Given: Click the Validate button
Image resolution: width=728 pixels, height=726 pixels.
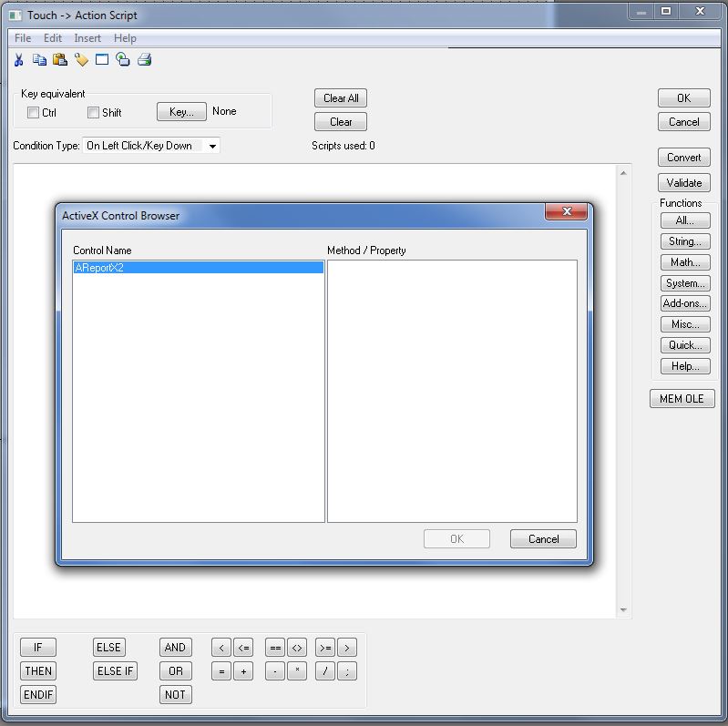Looking at the screenshot, I should tap(683, 182).
